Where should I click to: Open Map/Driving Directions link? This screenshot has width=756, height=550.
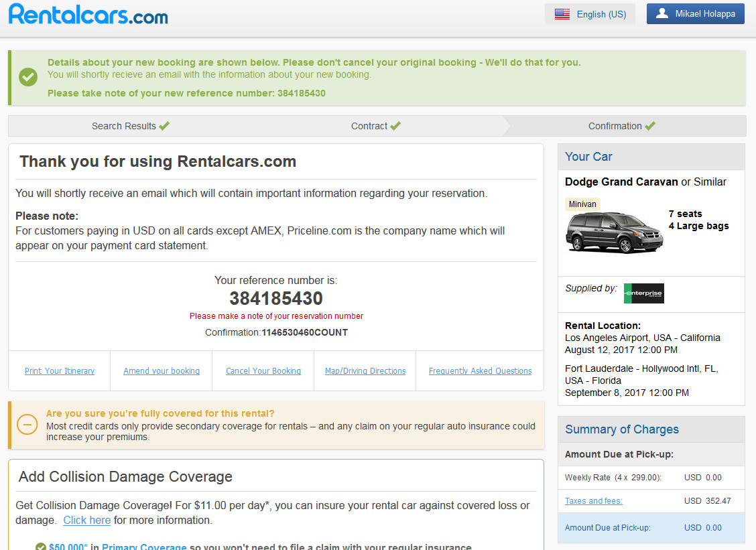[365, 371]
